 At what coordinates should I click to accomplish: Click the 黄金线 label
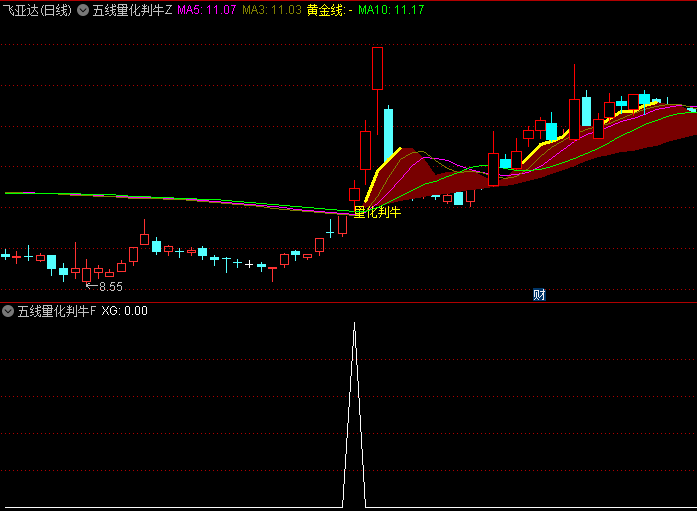pos(329,10)
